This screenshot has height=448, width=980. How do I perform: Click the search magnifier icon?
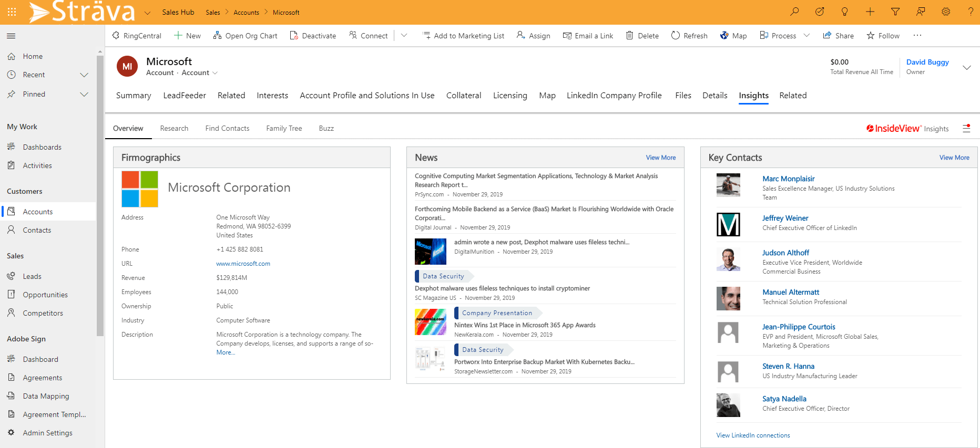point(794,12)
